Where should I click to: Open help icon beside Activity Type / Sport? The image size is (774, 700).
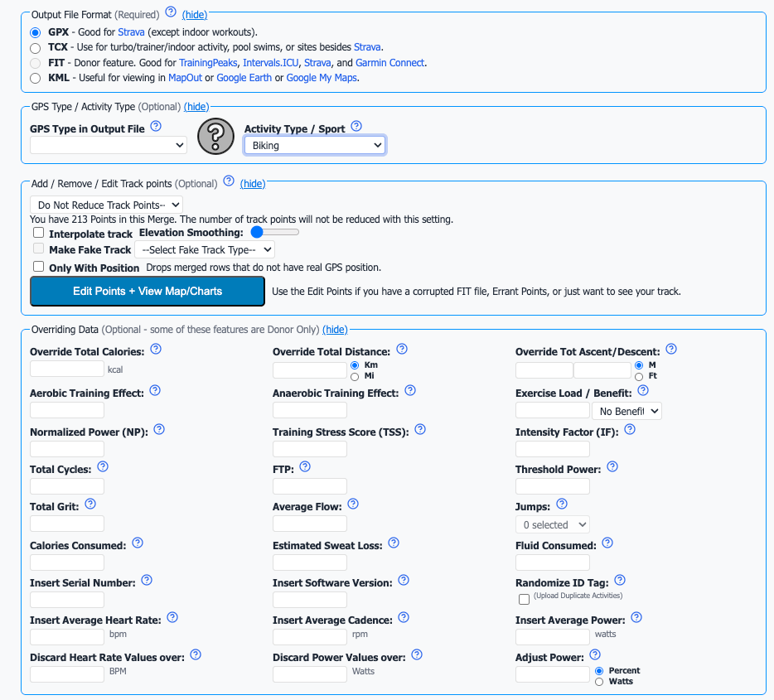356,126
